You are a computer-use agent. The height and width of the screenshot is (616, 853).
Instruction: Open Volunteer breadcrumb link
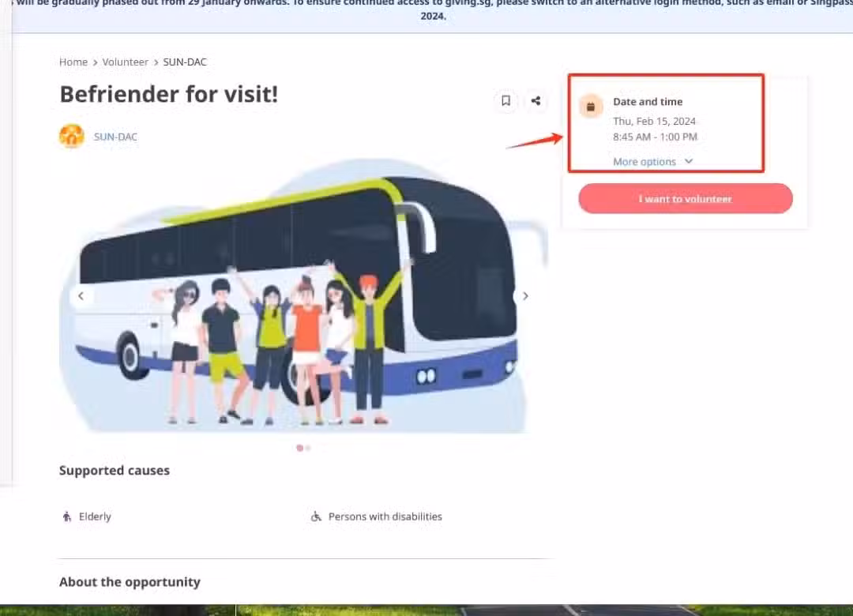125,62
